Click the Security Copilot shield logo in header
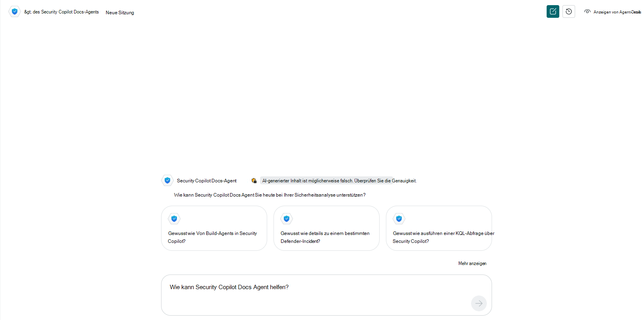This screenshot has height=320, width=644. [x=15, y=11]
